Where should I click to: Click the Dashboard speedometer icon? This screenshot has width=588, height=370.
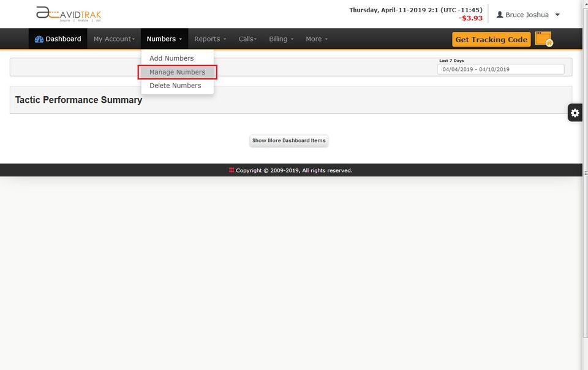tap(39, 39)
